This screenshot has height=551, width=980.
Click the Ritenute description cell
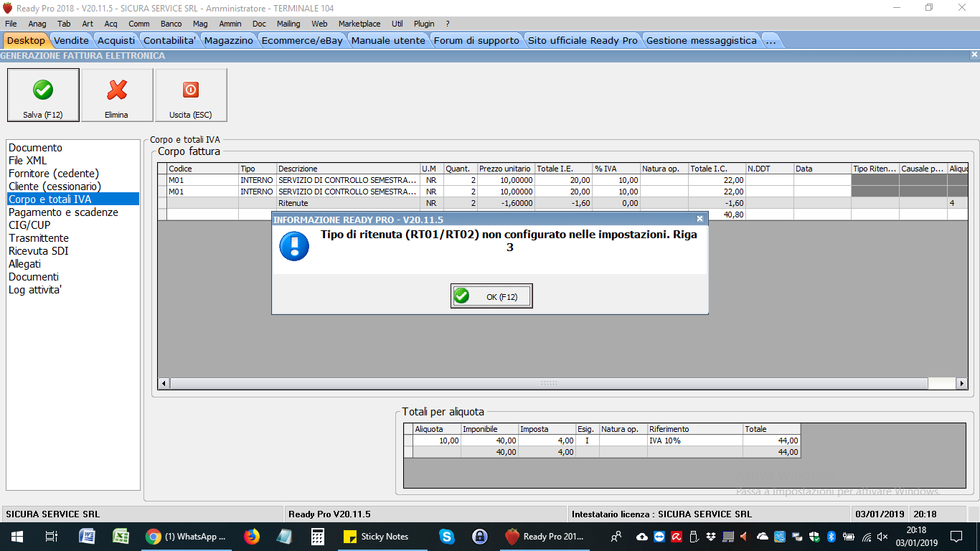pos(349,203)
